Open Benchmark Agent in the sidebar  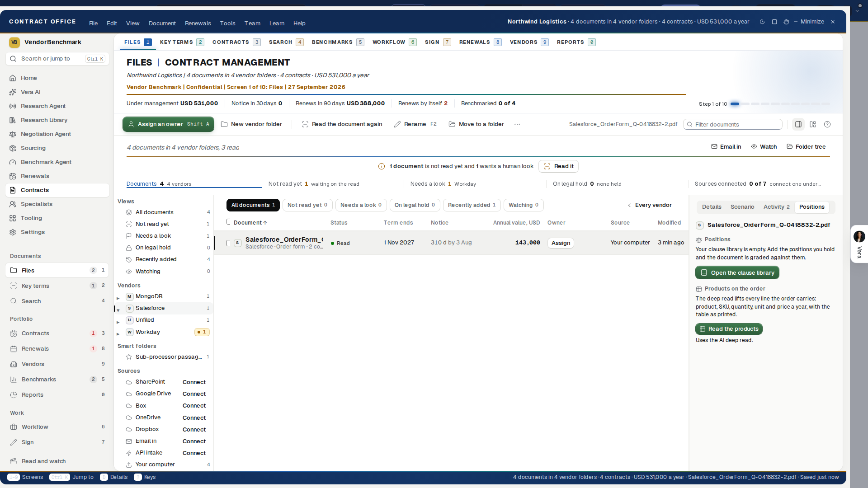(57, 162)
